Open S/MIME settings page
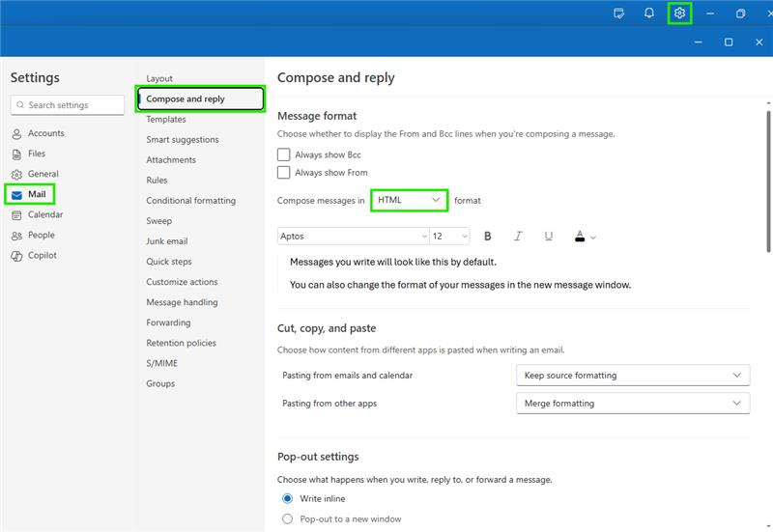Image resolution: width=773 pixels, height=532 pixels. pos(161,363)
